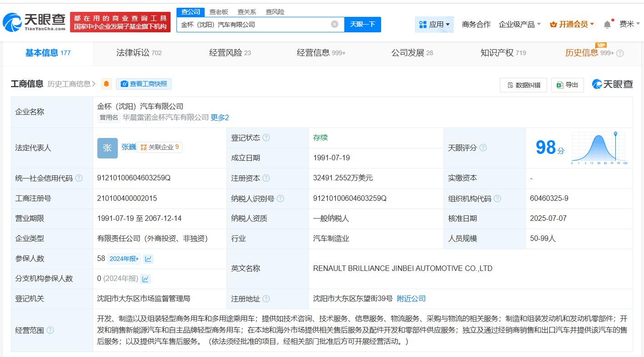The height and width of the screenshot is (357, 644).
Task: Open the 法律诉讼 702 tab
Action: [139, 53]
